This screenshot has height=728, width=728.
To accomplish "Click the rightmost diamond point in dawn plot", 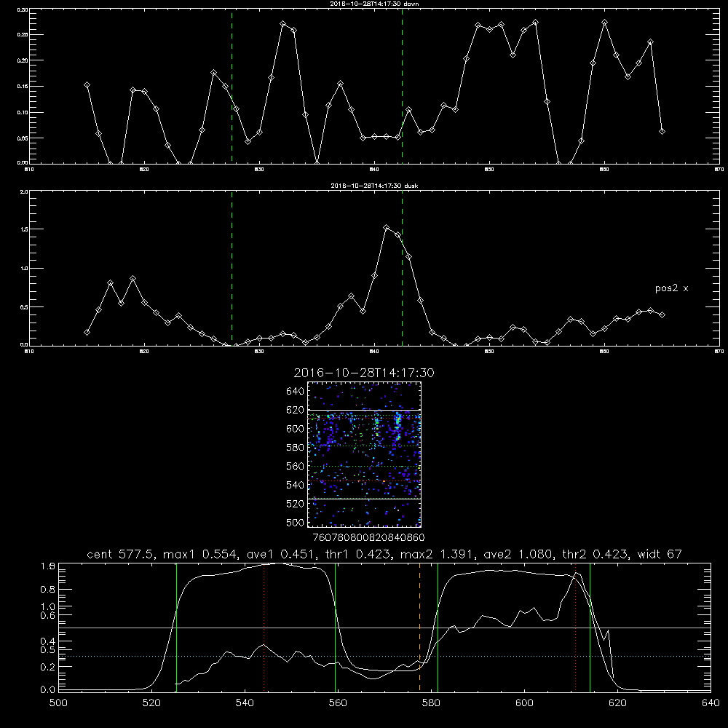I will [x=662, y=131].
